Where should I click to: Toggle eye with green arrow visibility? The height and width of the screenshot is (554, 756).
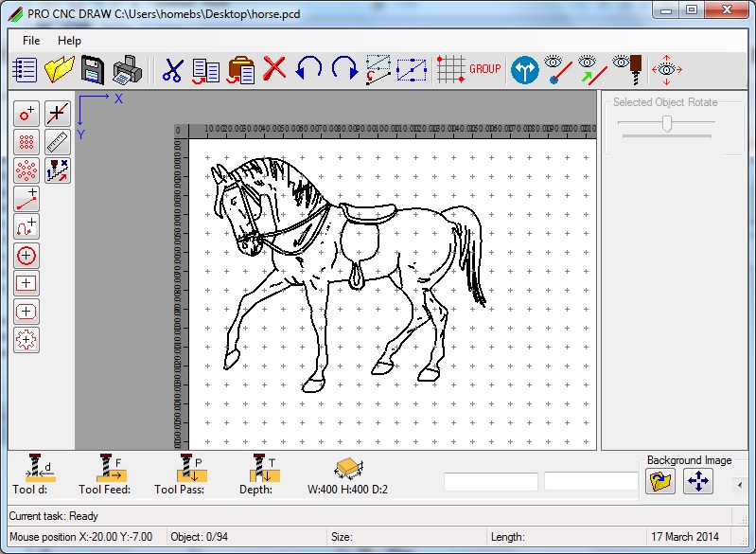coord(592,69)
